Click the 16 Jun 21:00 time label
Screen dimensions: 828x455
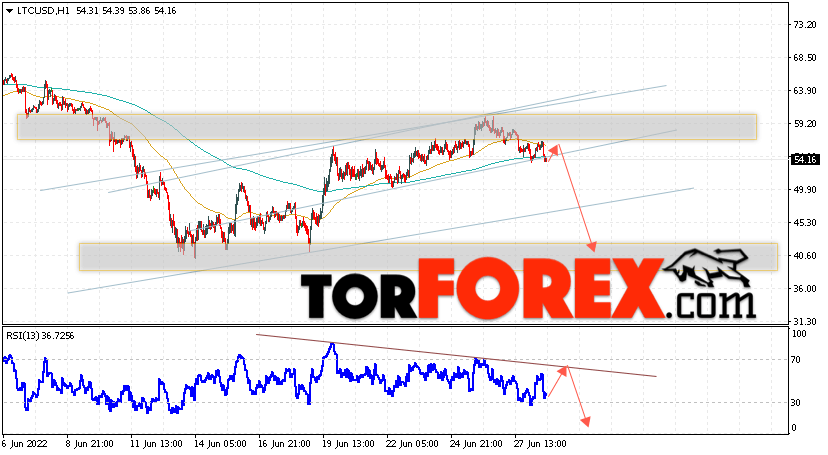(x=284, y=444)
